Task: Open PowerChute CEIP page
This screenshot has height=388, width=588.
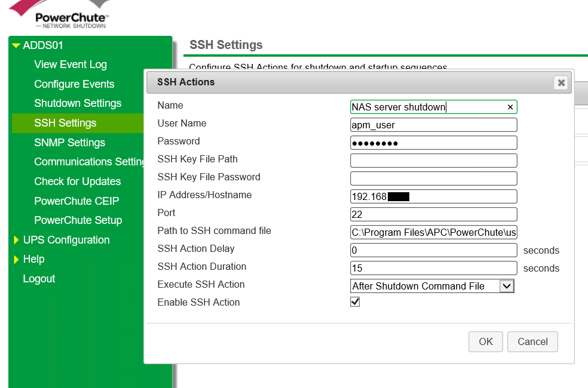Action: (x=76, y=201)
